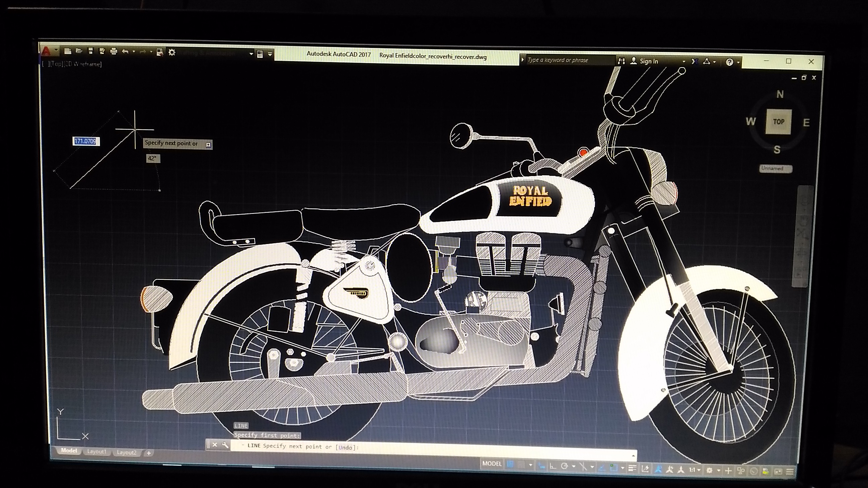The image size is (868, 488).
Task: Expand the search box arrow toggle
Action: [523, 60]
